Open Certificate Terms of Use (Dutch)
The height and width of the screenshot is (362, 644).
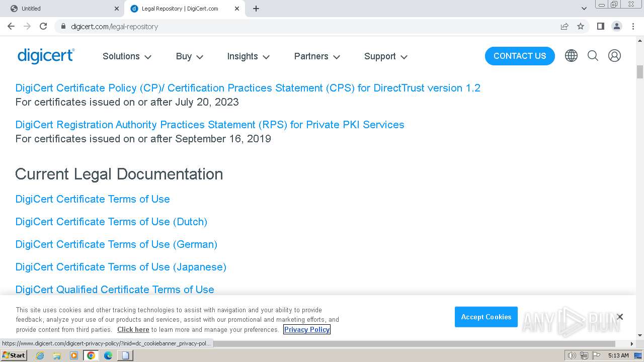[111, 222]
